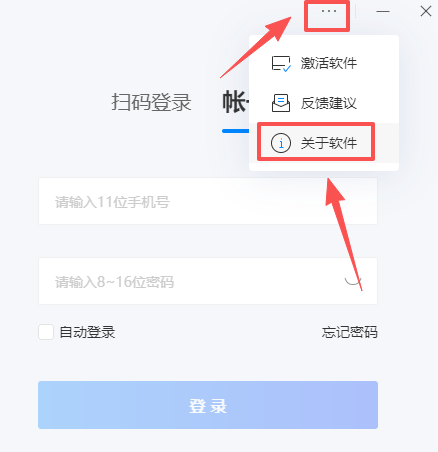Close the login window
438x452 pixels.
click(x=426, y=11)
